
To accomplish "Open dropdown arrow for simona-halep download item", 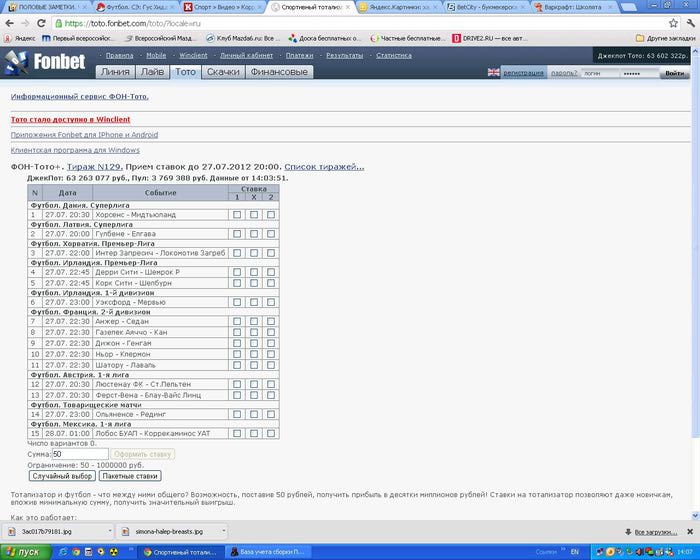I will point(223,531).
